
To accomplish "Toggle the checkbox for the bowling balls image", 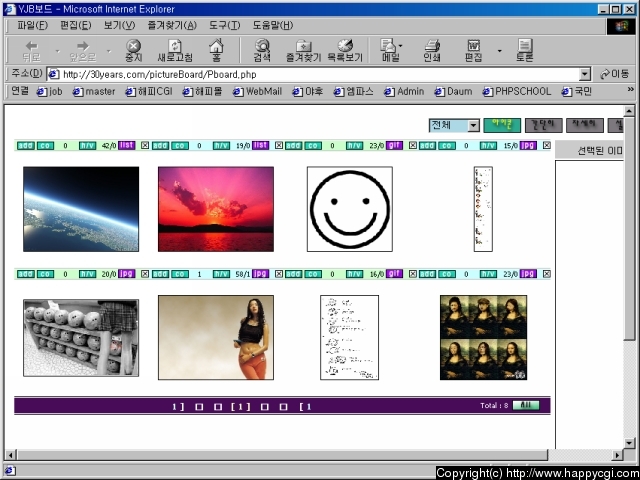I will pos(145,273).
